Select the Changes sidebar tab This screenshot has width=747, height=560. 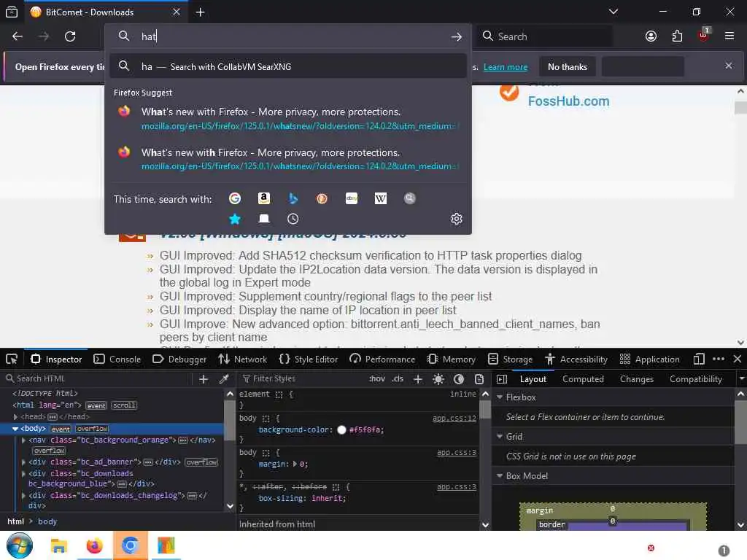636,379
